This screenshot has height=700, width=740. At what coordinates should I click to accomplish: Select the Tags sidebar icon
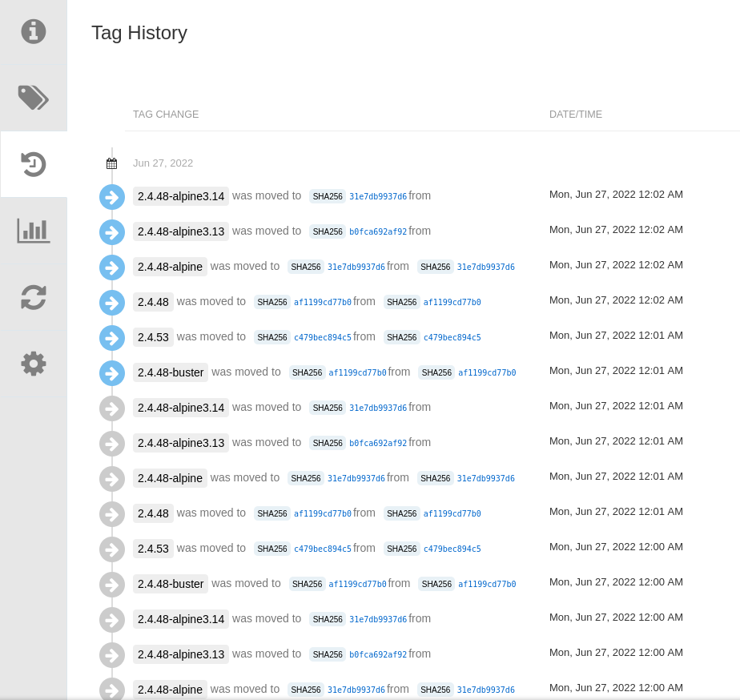pyautogui.click(x=34, y=98)
